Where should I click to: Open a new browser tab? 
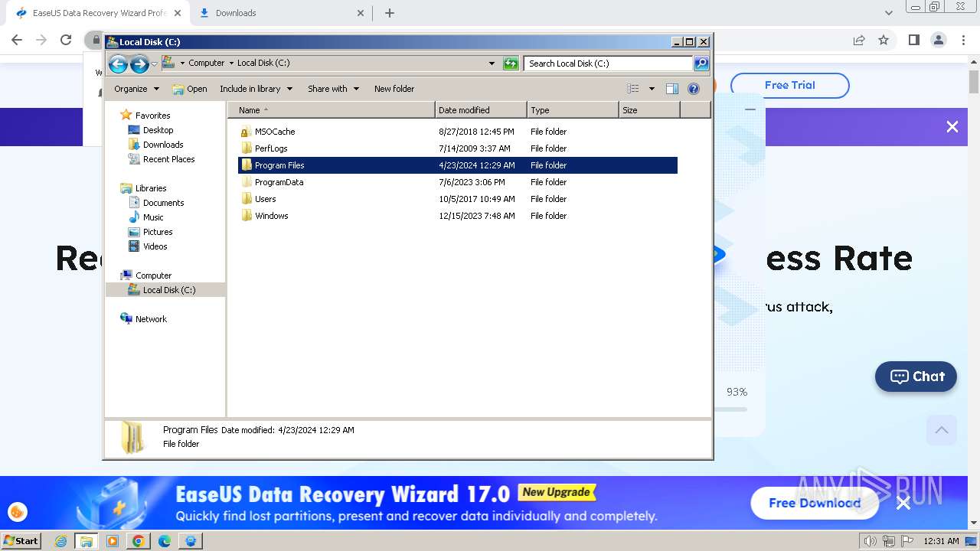click(x=390, y=13)
